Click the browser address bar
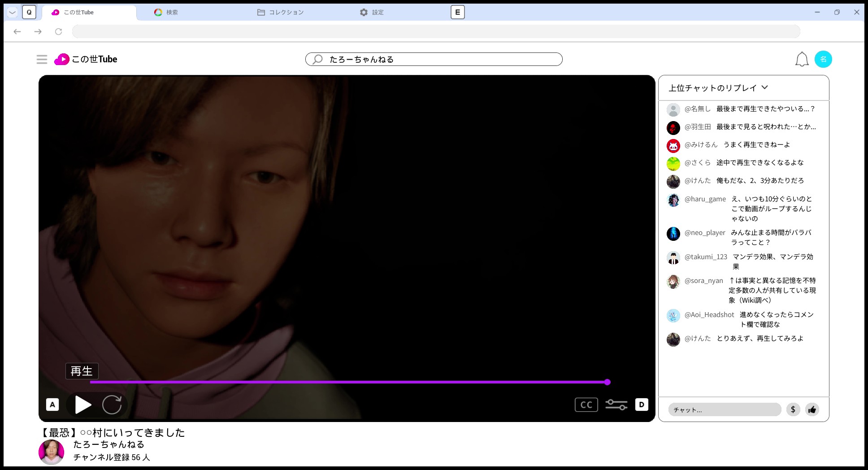Viewport: 868px width, 470px height. point(436,31)
